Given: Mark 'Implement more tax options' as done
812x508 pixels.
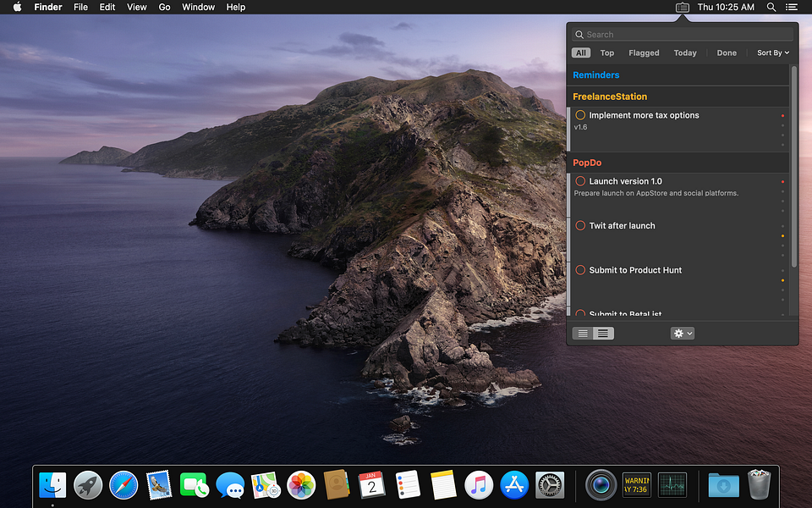Looking at the screenshot, I should coord(580,115).
